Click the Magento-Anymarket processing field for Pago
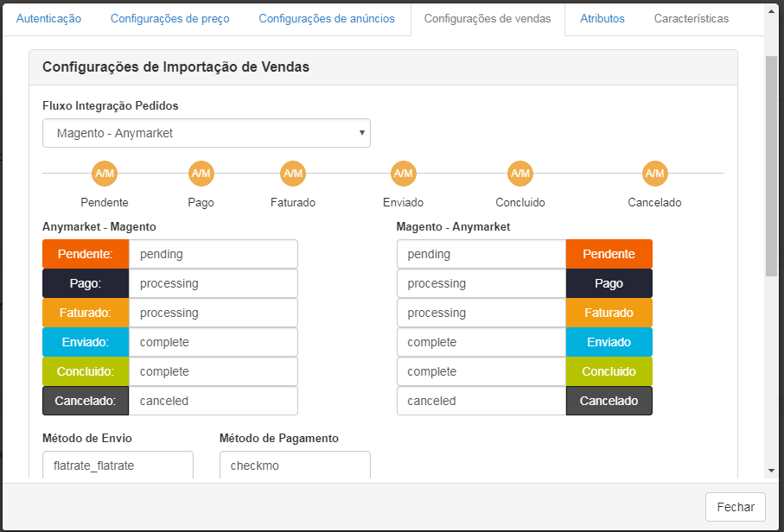Image resolution: width=784 pixels, height=532 pixels. tap(481, 283)
